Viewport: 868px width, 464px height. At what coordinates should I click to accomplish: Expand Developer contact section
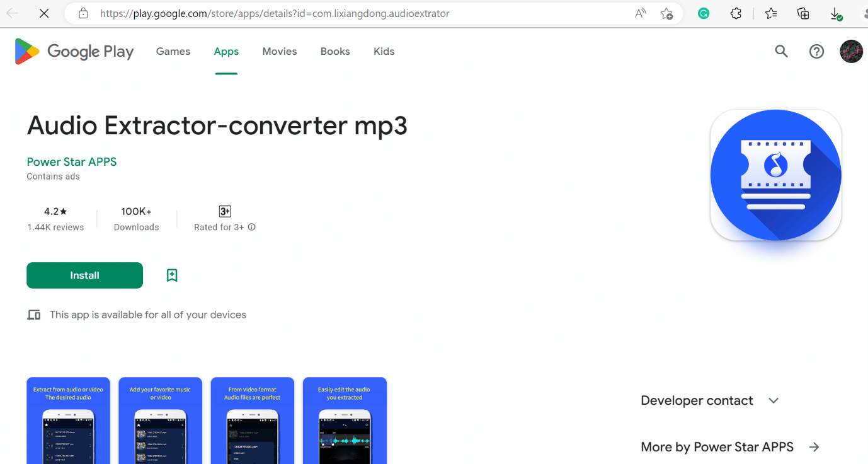pos(774,400)
